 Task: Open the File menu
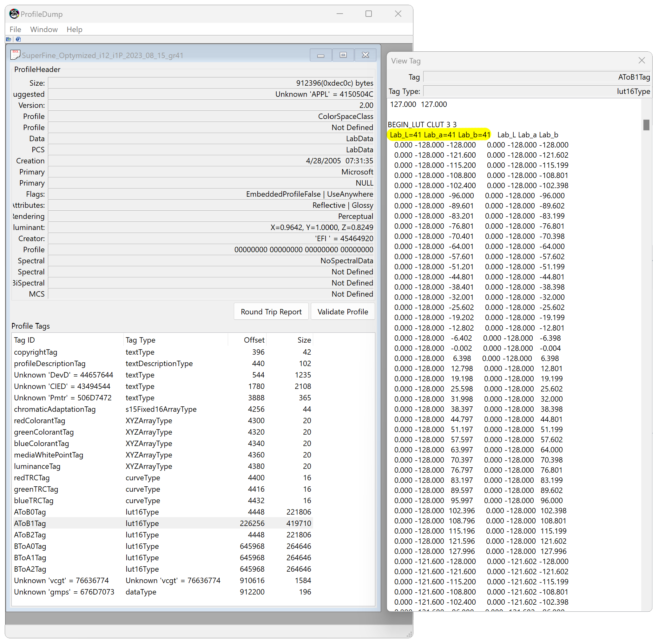coord(15,30)
